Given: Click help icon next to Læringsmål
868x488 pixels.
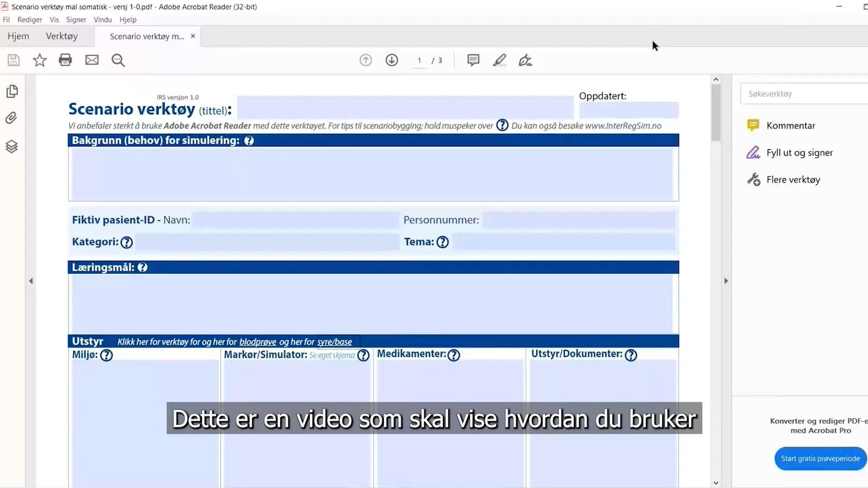Looking at the screenshot, I should 142,267.
